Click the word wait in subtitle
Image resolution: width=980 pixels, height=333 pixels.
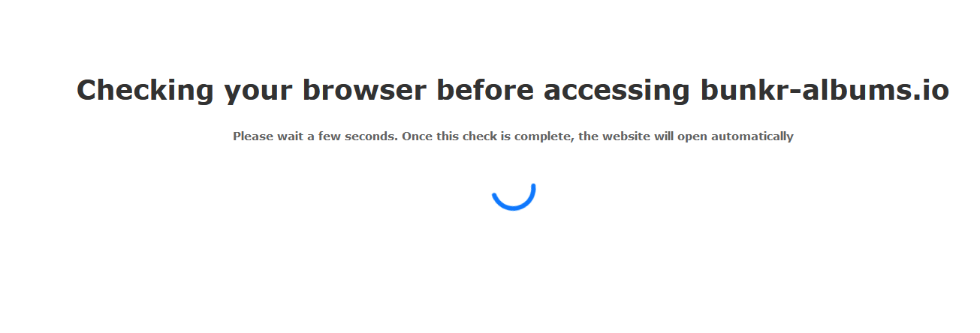coord(287,136)
